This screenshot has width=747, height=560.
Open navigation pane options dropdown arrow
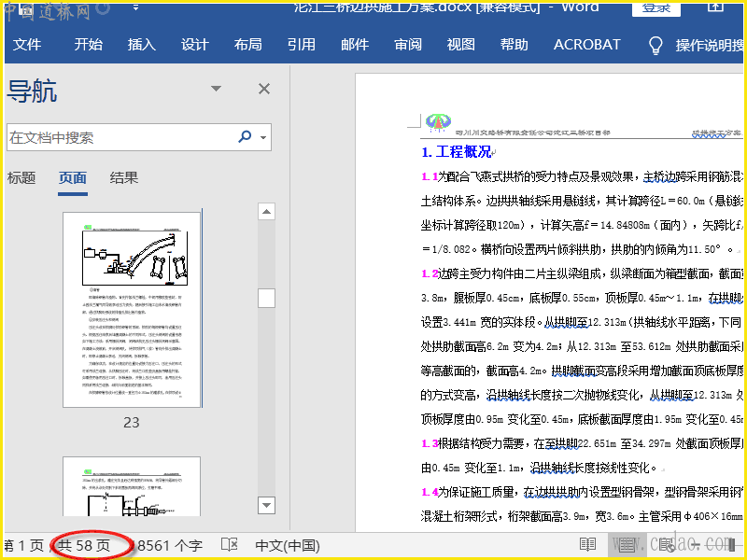click(x=217, y=89)
